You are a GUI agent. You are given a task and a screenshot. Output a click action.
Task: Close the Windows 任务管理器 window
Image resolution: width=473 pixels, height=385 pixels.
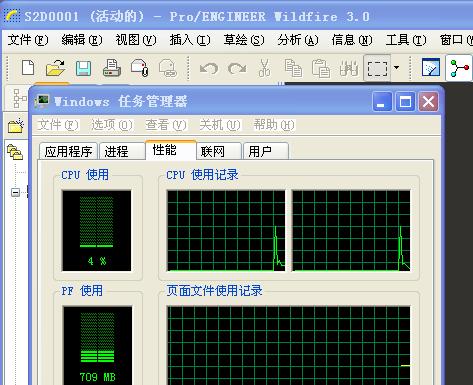[x=428, y=102]
